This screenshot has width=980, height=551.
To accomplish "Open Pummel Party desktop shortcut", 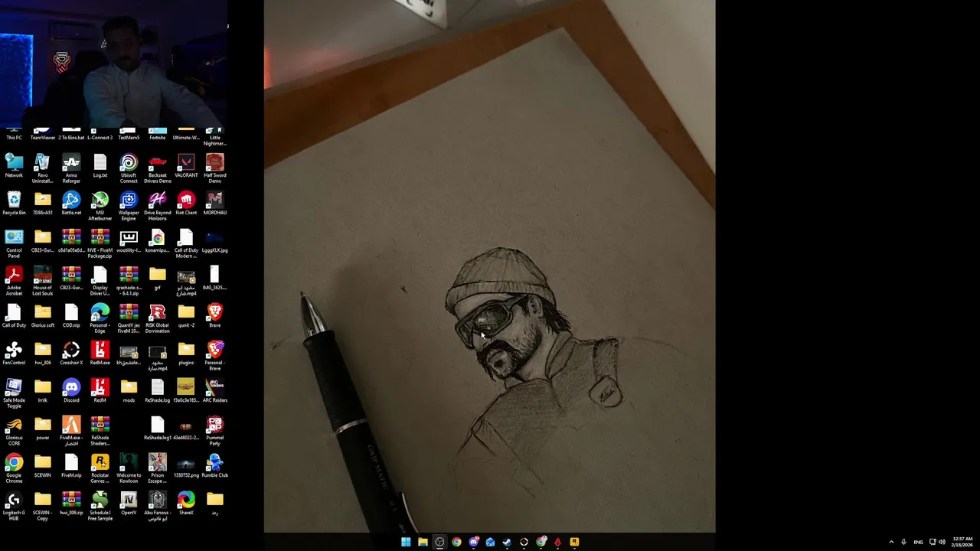I will (215, 431).
